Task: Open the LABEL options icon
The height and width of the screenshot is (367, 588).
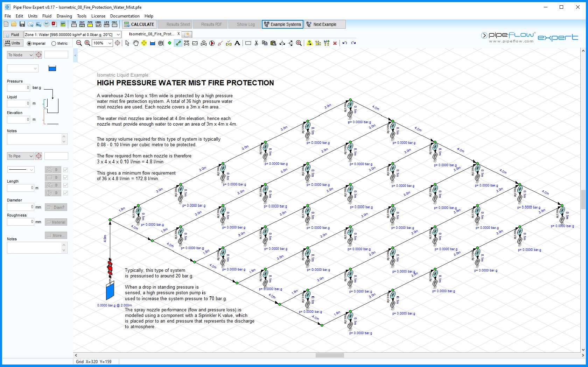Action: point(98,24)
